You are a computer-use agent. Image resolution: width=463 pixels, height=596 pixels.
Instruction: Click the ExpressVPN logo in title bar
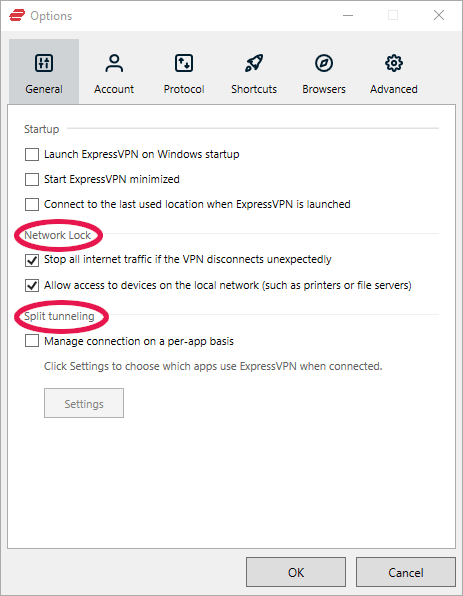coord(17,16)
